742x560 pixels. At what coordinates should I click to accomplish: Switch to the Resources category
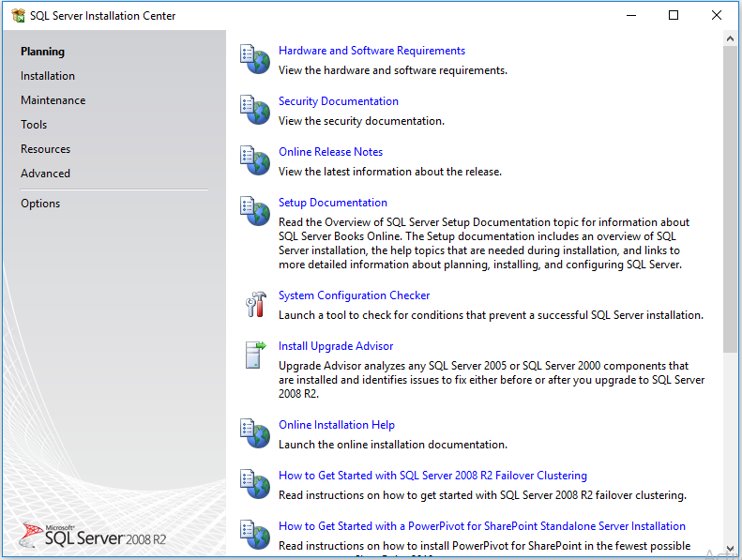tap(45, 149)
